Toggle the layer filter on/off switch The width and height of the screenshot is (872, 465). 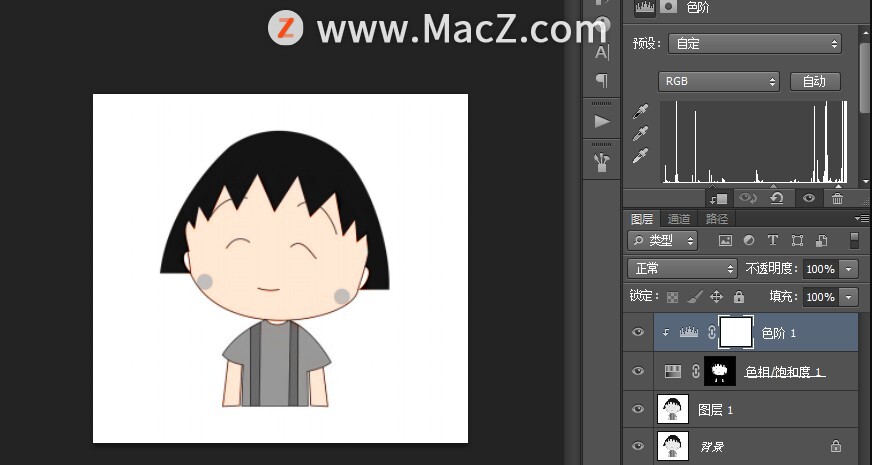[855, 240]
